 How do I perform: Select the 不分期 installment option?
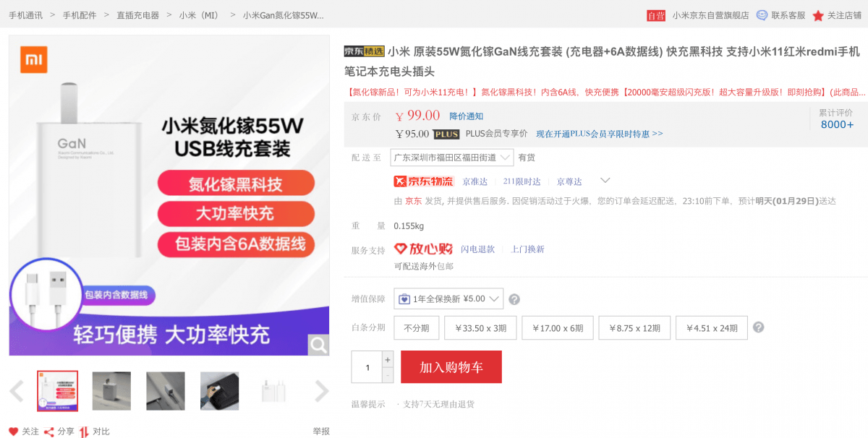[x=417, y=328]
